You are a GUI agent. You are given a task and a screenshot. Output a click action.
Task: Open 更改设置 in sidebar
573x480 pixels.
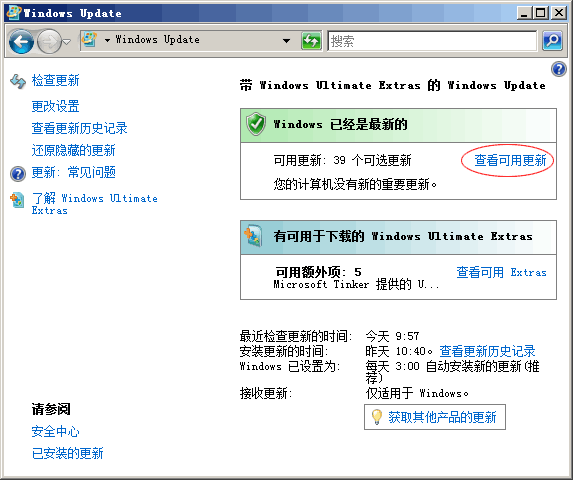click(55, 106)
